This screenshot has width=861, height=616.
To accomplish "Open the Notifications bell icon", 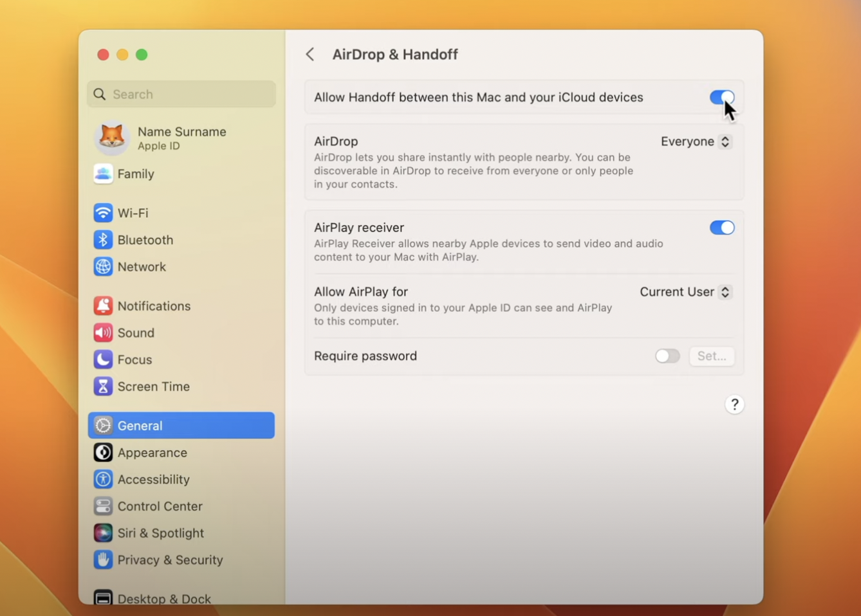I will 103,306.
